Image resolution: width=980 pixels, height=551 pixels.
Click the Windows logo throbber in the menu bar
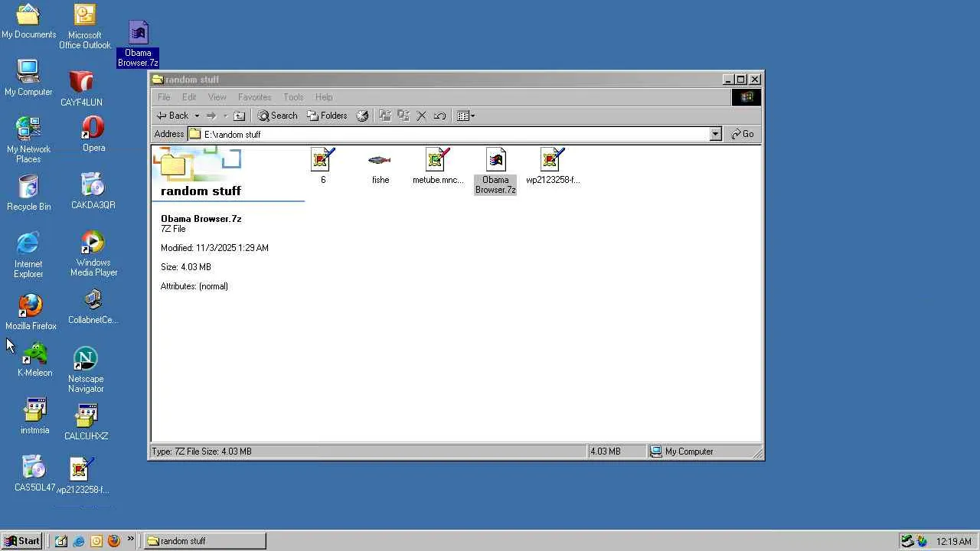coord(746,97)
